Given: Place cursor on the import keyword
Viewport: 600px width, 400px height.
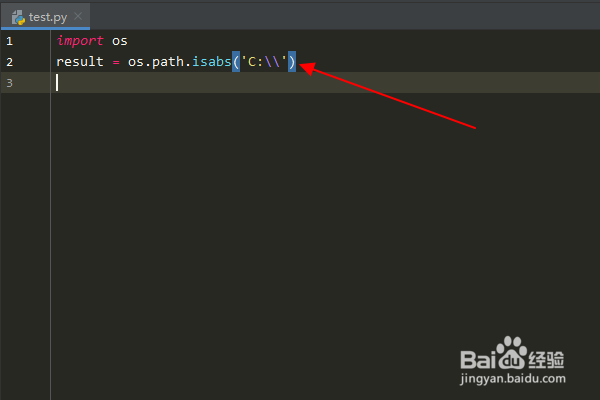Looking at the screenshot, I should [80, 41].
